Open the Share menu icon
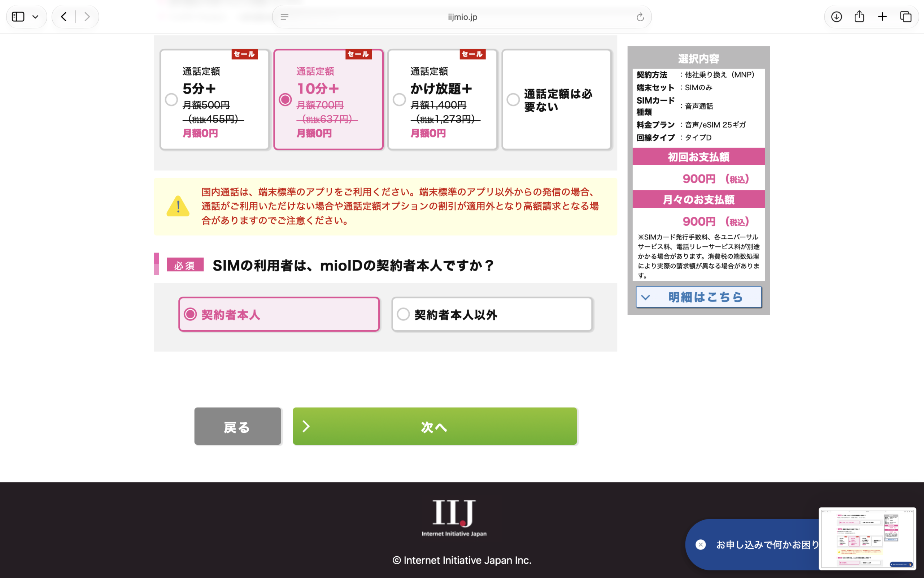The height and width of the screenshot is (578, 924). coord(859,17)
